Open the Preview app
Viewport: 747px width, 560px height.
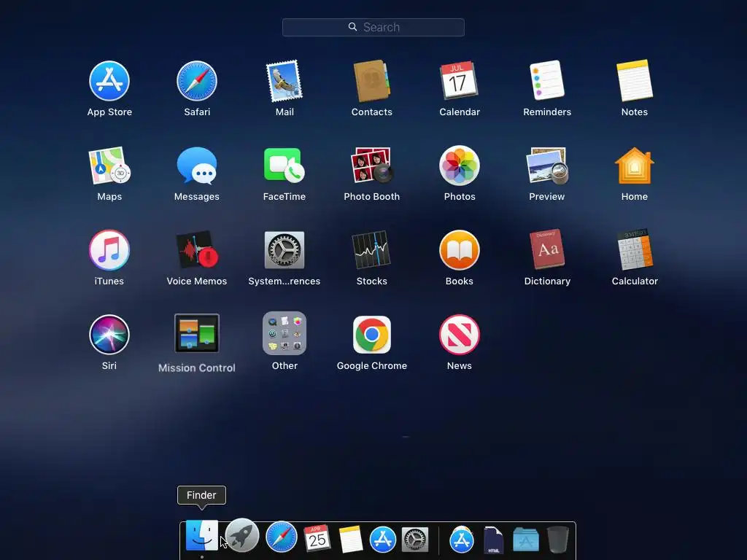pos(547,166)
